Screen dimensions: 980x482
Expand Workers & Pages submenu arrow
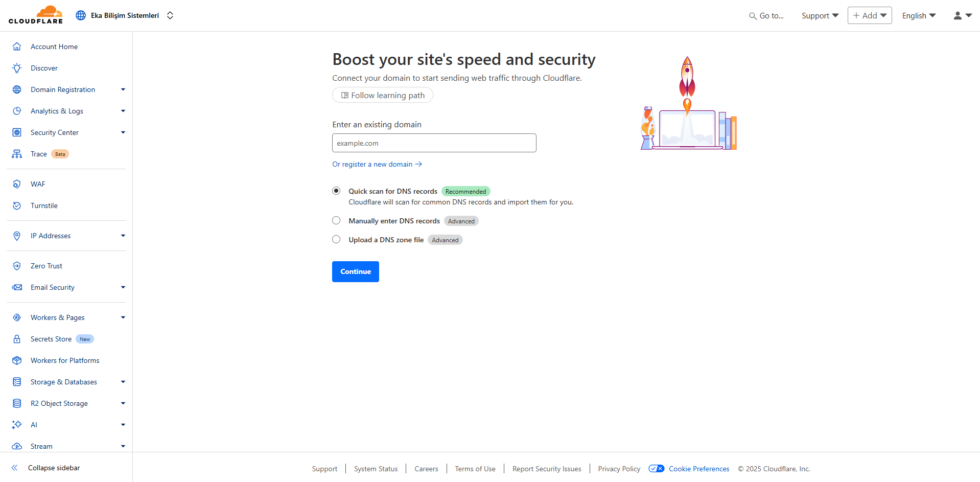(123, 317)
